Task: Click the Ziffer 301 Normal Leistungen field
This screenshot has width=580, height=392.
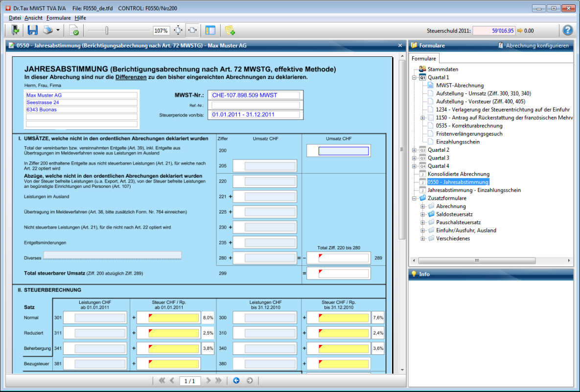Action: tap(100, 318)
